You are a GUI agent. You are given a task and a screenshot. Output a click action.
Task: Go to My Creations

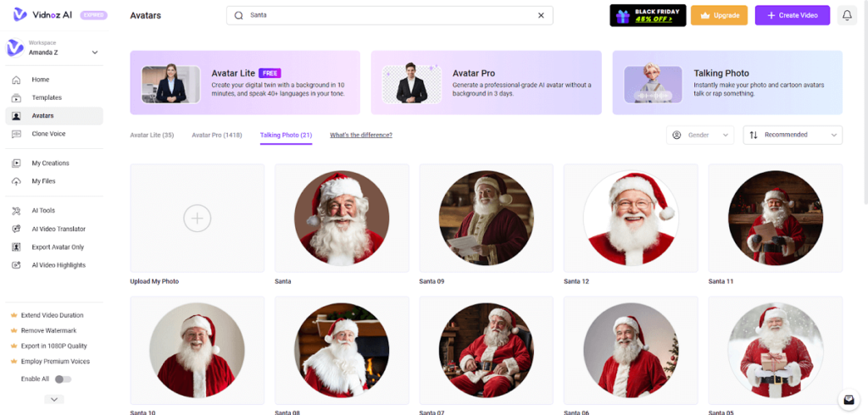53,163
